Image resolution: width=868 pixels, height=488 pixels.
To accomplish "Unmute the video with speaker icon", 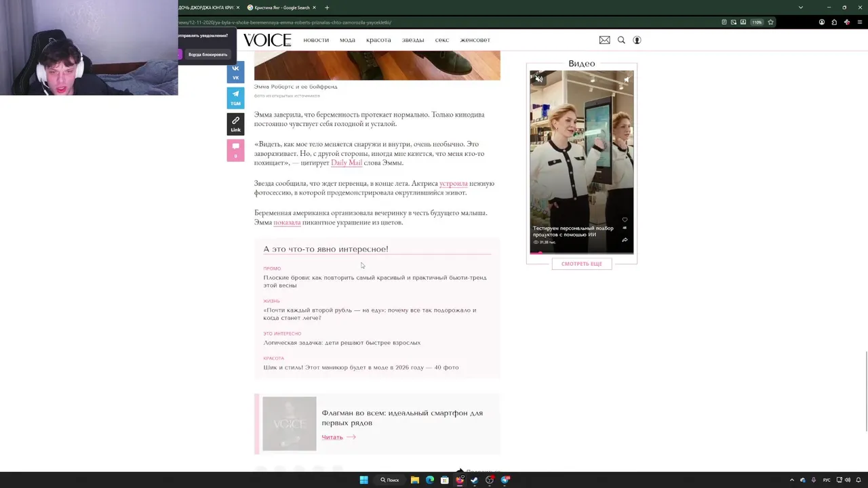I will (x=539, y=79).
